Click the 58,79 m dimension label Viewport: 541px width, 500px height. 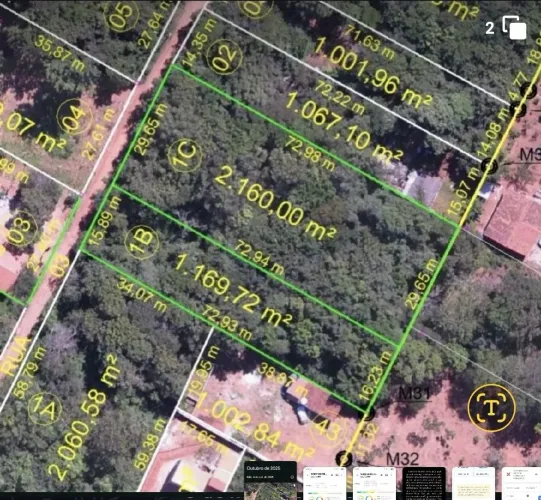pos(30,372)
